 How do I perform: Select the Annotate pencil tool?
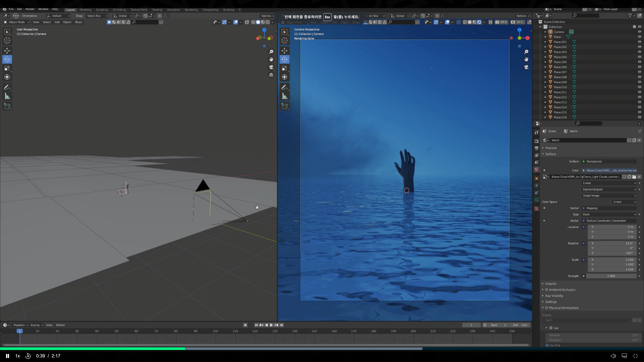pos(7,87)
